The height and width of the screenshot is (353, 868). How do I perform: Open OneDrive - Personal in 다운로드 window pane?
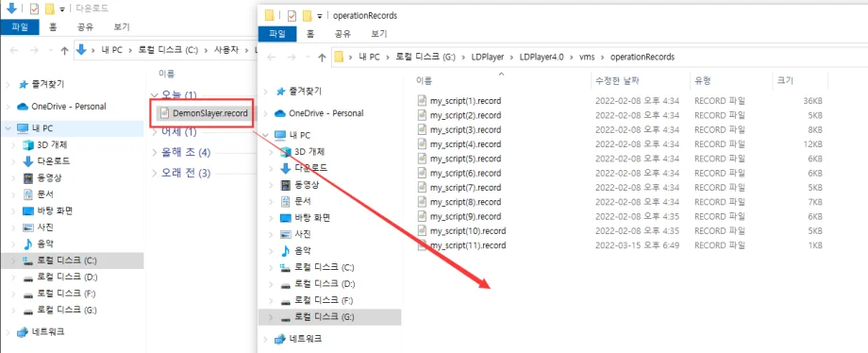69,107
